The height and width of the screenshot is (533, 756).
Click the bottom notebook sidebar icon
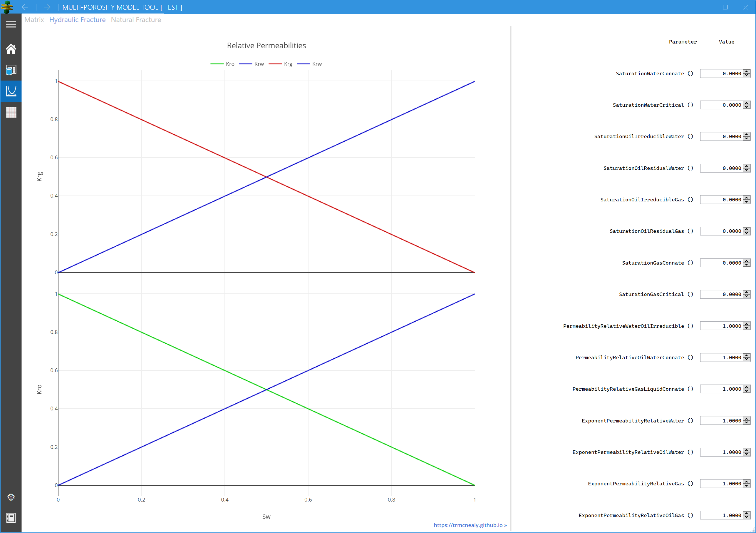(11, 518)
